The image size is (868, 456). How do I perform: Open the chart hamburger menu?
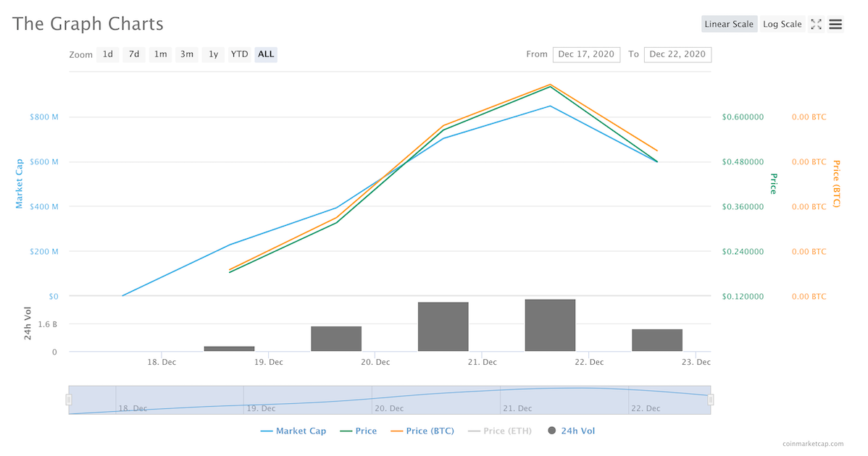835,24
